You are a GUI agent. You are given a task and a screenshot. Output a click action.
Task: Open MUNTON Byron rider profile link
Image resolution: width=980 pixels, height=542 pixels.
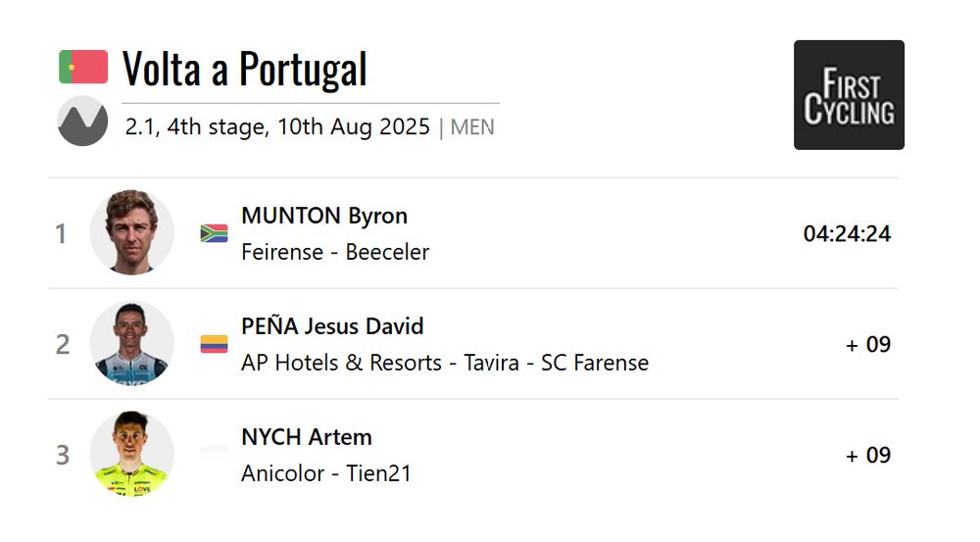coord(324,216)
